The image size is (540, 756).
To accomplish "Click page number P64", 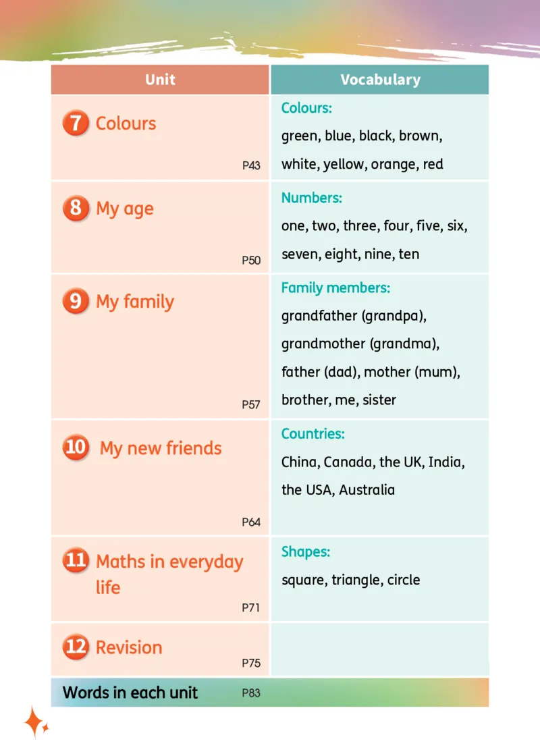I will point(251,522).
